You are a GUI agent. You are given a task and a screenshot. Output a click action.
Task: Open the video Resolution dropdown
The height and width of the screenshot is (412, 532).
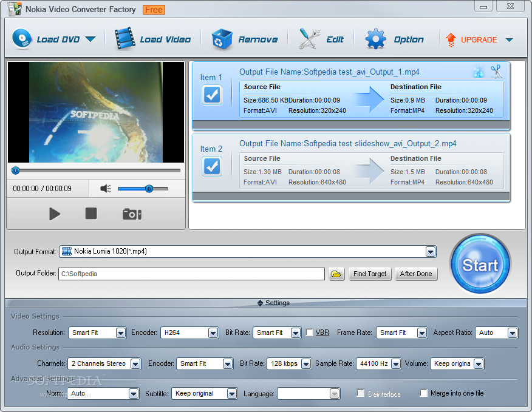click(x=121, y=333)
